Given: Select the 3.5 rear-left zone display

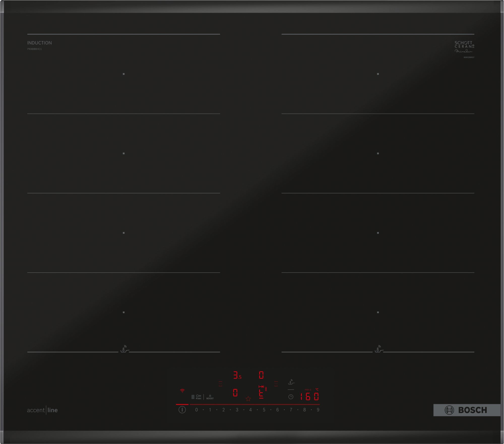Looking at the screenshot, I should (x=237, y=375).
